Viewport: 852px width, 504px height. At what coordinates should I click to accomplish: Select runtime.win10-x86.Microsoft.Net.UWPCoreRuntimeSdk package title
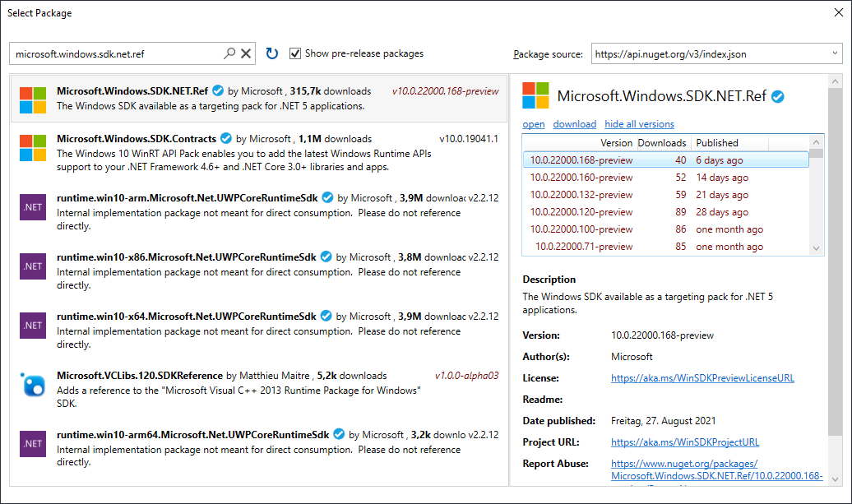[x=187, y=257]
